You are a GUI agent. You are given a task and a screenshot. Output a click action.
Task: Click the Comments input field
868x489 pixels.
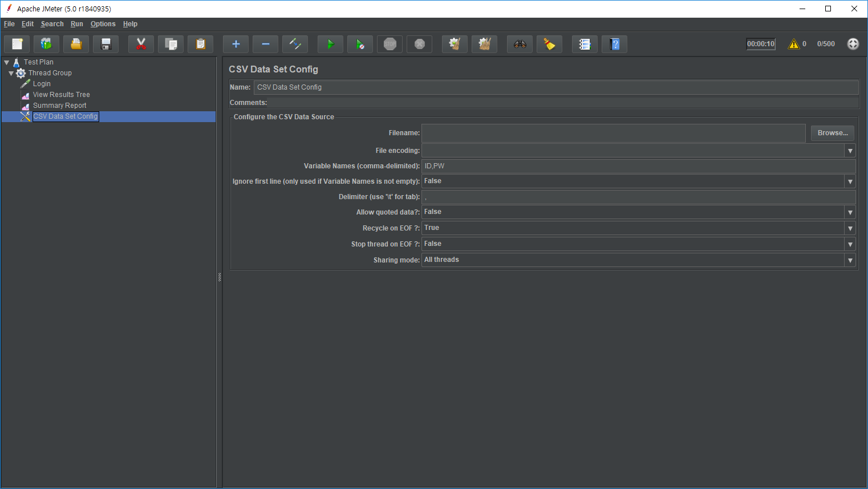coord(563,103)
